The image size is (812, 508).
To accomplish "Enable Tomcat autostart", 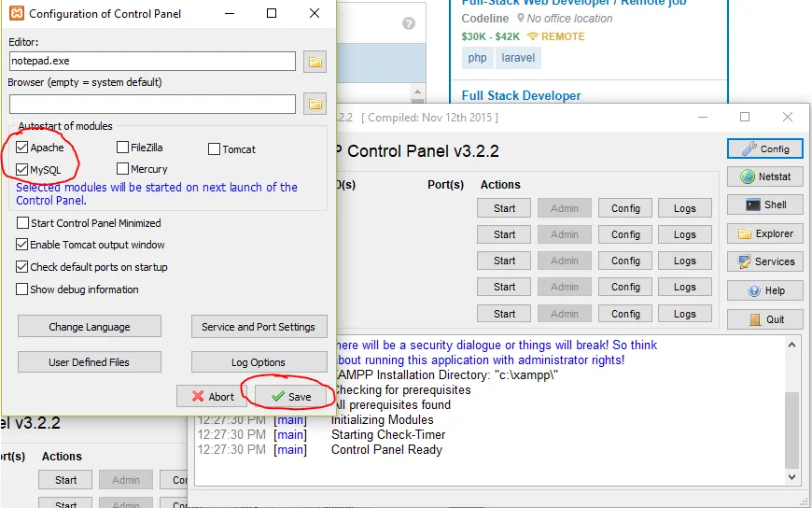I will coord(214,149).
